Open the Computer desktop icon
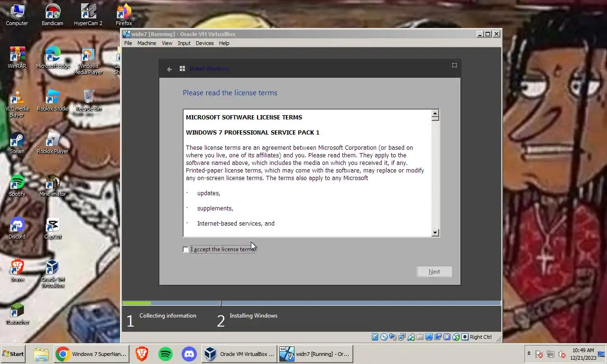This screenshot has height=364, width=607. 17,15
